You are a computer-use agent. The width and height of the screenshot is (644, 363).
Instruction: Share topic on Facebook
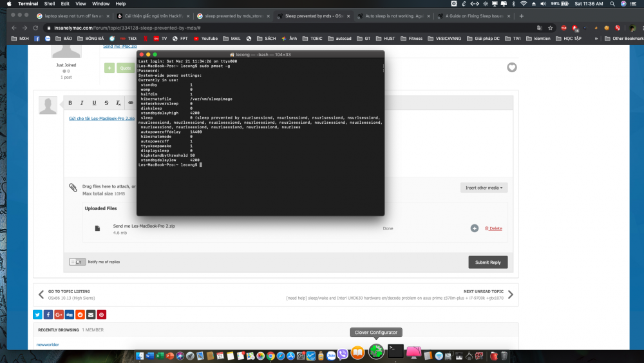coord(48,315)
